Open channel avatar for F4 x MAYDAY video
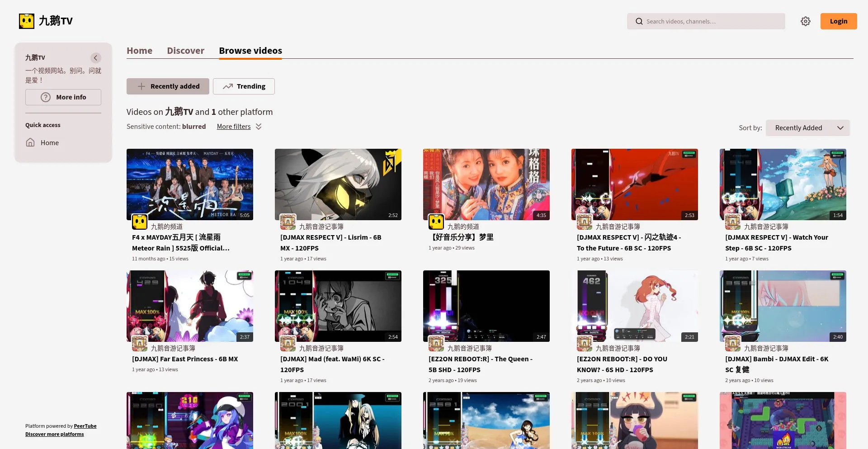The width and height of the screenshot is (868, 449). [140, 222]
